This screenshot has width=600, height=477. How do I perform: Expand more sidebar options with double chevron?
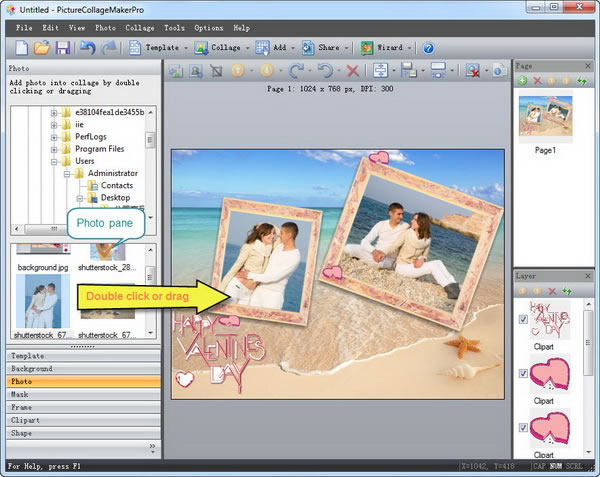click(x=152, y=446)
